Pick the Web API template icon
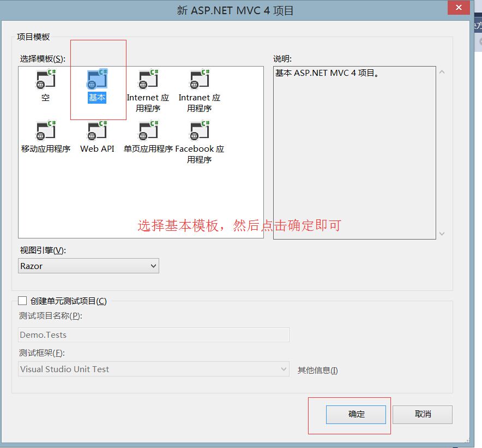This screenshot has width=482, height=448. click(x=97, y=130)
